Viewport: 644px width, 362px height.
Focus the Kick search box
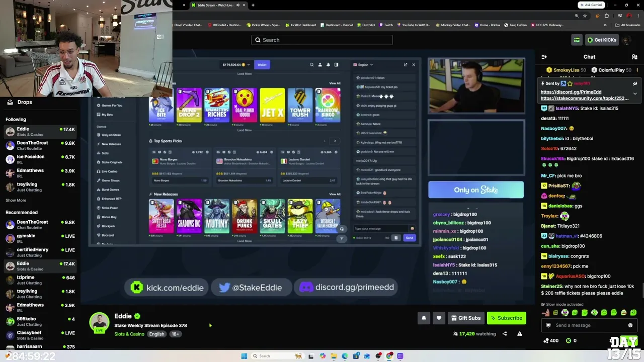tap(322, 40)
